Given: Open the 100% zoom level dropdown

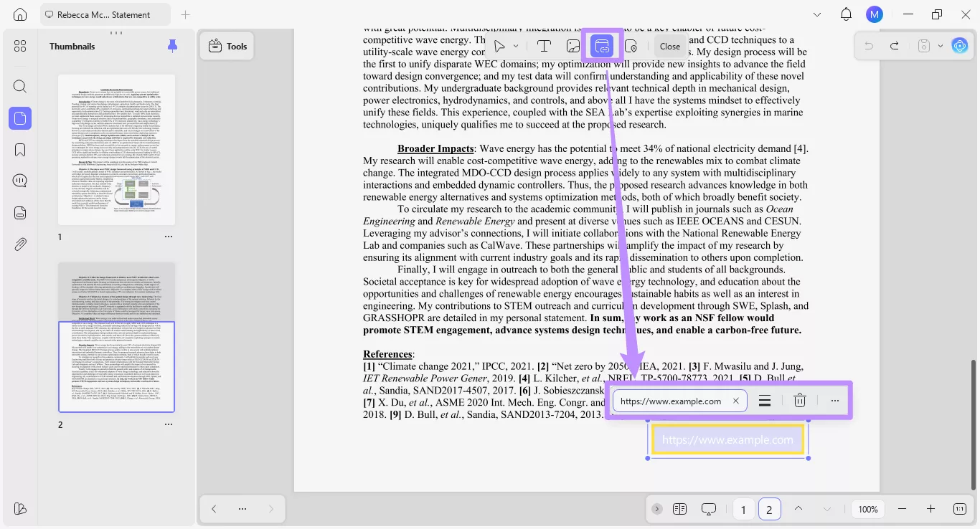Looking at the screenshot, I should 868,509.
